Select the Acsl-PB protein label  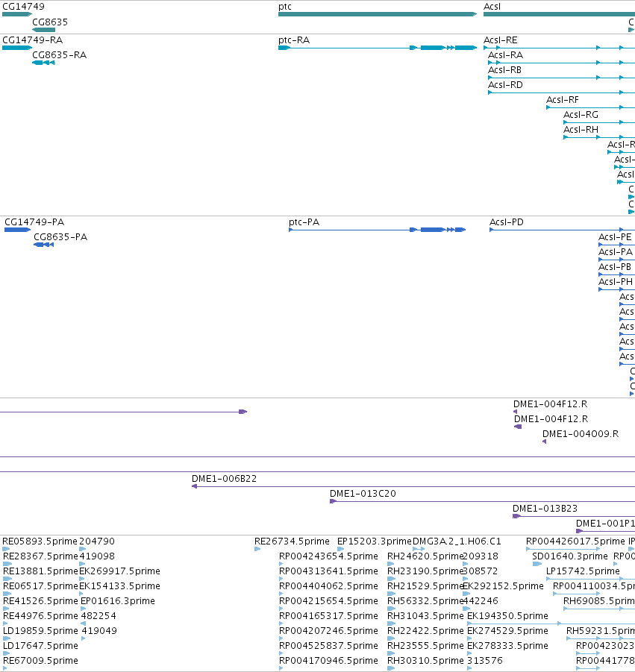coord(615,267)
